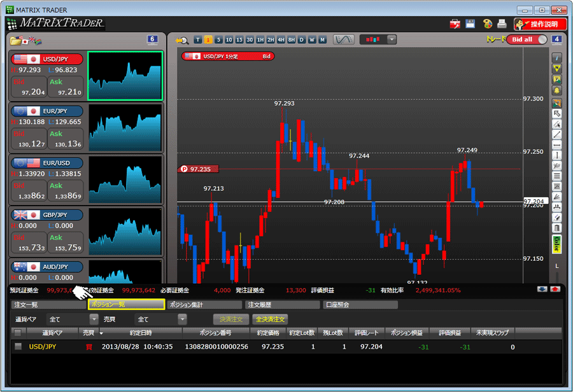Select the diagonal trend line tool

click(x=556, y=134)
